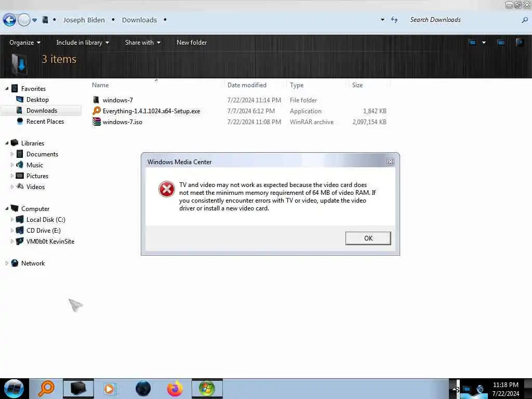Click the windows-7 folder icon
Image resolution: width=532 pixels, height=399 pixels.
[x=96, y=100]
